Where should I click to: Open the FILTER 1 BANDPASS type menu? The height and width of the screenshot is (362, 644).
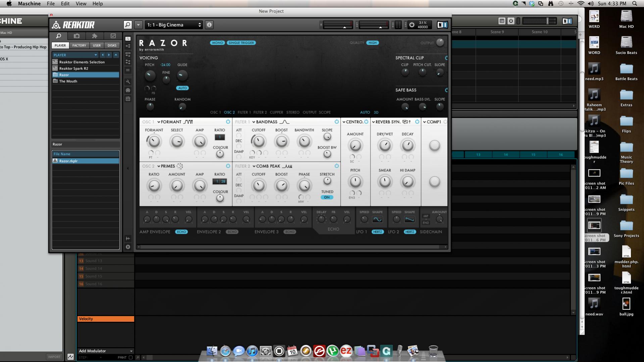(270, 122)
